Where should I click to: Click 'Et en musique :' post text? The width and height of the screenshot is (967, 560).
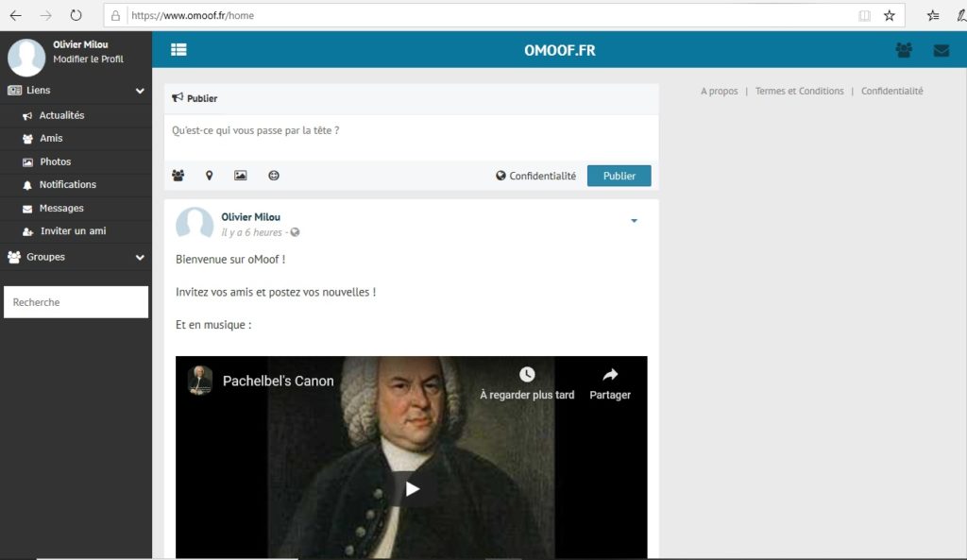[x=213, y=325]
